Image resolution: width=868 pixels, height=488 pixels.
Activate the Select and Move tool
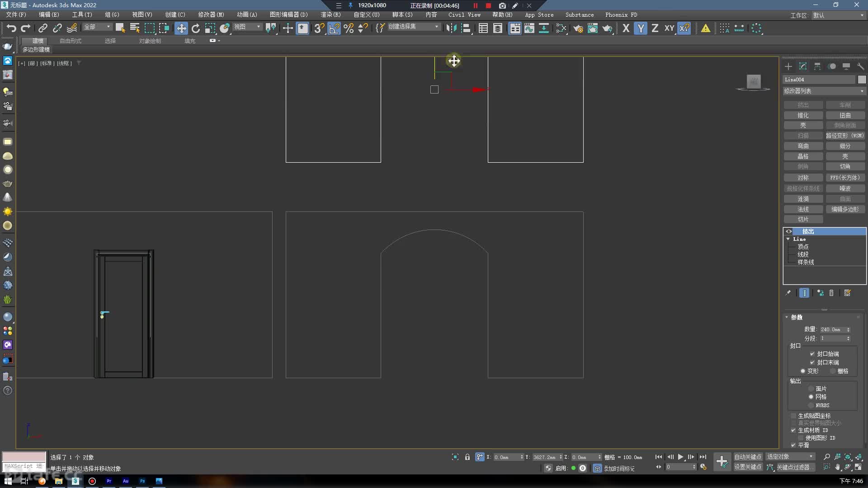pyautogui.click(x=181, y=28)
